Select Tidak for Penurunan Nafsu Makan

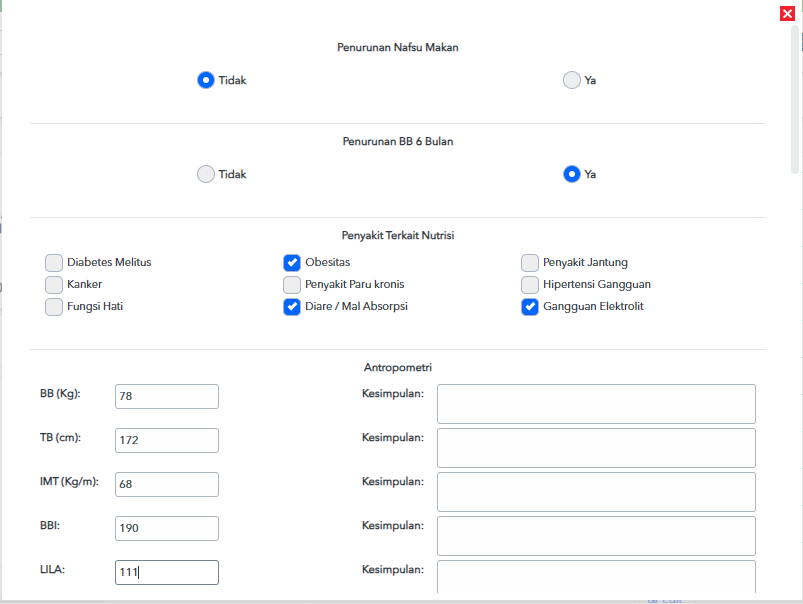coord(206,80)
